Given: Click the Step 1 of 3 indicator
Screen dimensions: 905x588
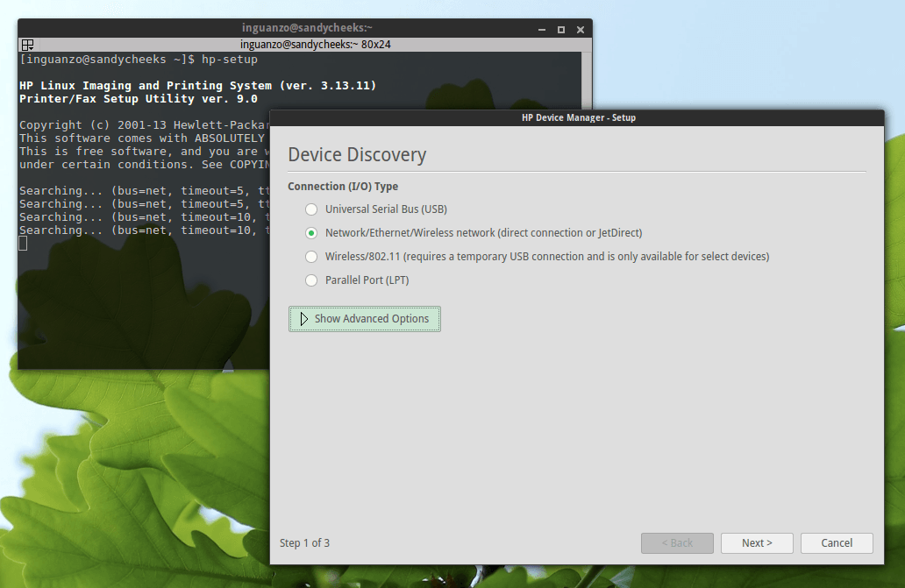Looking at the screenshot, I should (304, 543).
